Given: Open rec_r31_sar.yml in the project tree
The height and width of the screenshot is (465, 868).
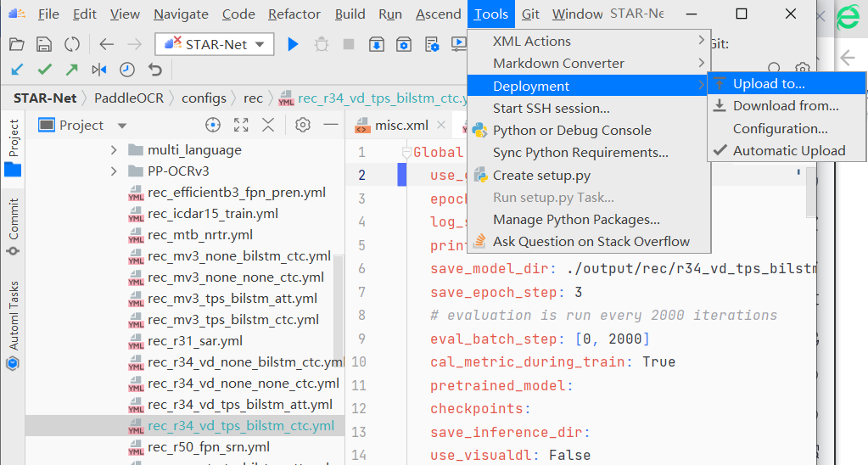Looking at the screenshot, I should [x=194, y=341].
